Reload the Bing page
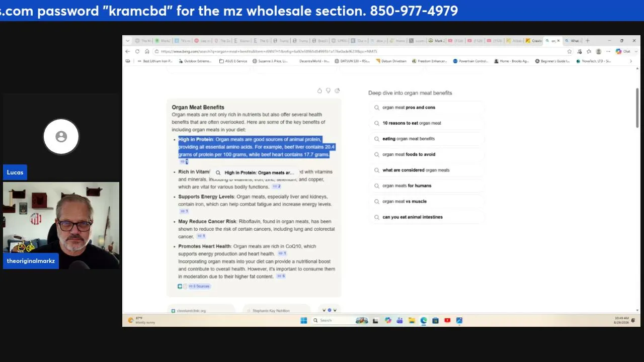Screen dimensions: 644x362 [x=137, y=51]
